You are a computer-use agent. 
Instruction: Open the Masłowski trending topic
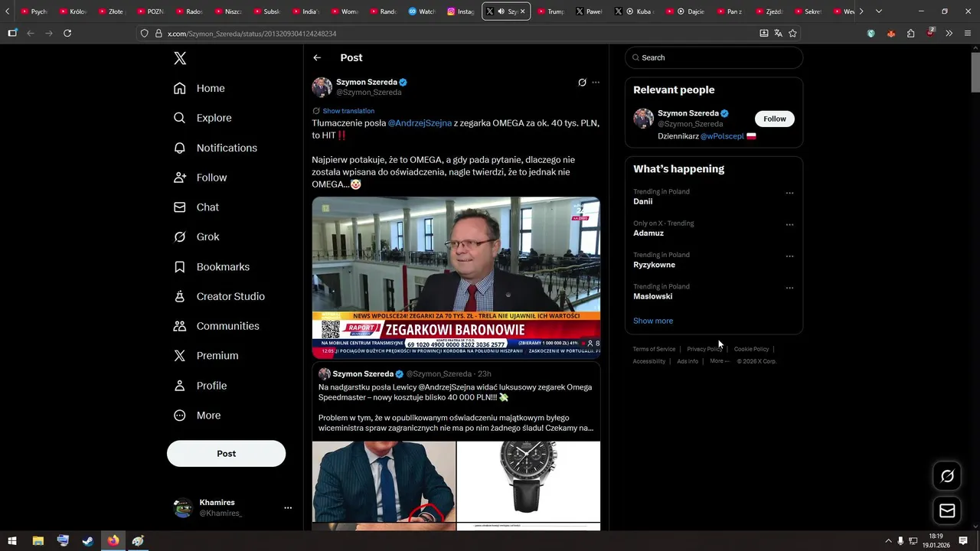coord(652,296)
